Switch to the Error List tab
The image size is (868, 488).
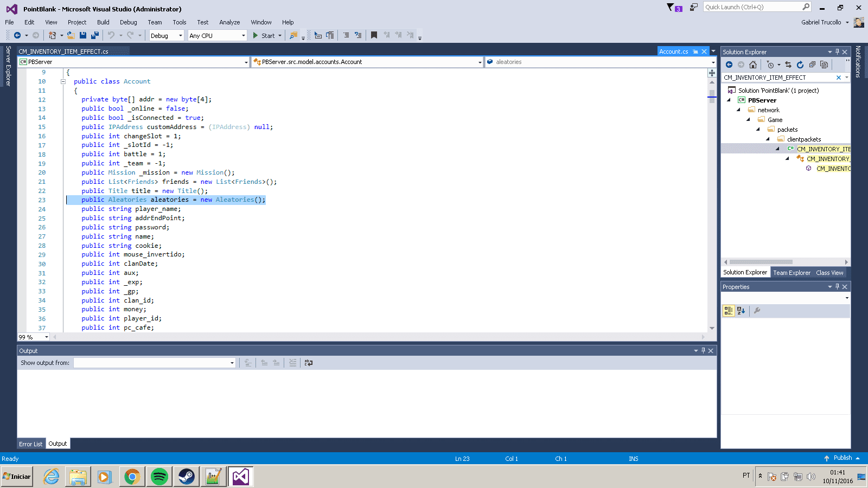(30, 444)
